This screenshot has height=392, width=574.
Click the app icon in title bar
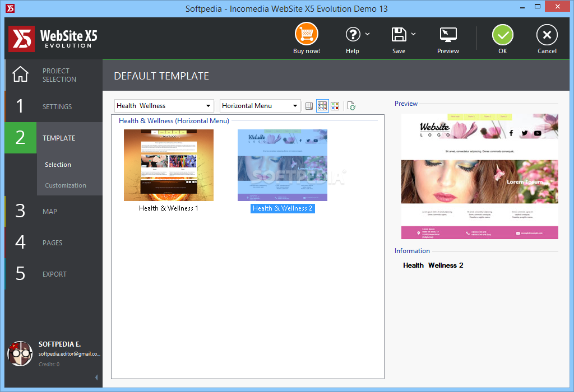point(10,8)
